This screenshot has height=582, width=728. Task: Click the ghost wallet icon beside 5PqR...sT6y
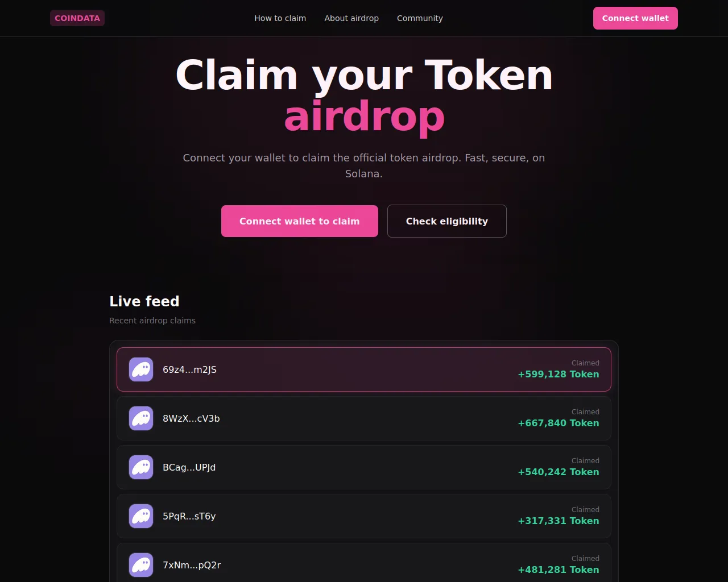click(x=141, y=516)
